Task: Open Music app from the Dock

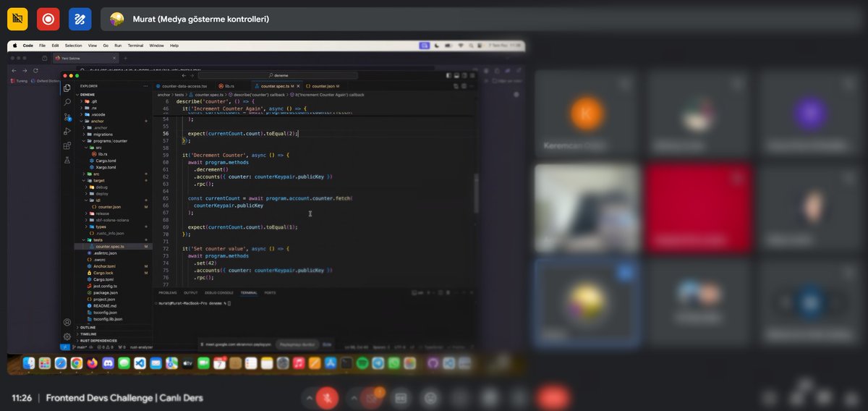Action: (x=299, y=363)
